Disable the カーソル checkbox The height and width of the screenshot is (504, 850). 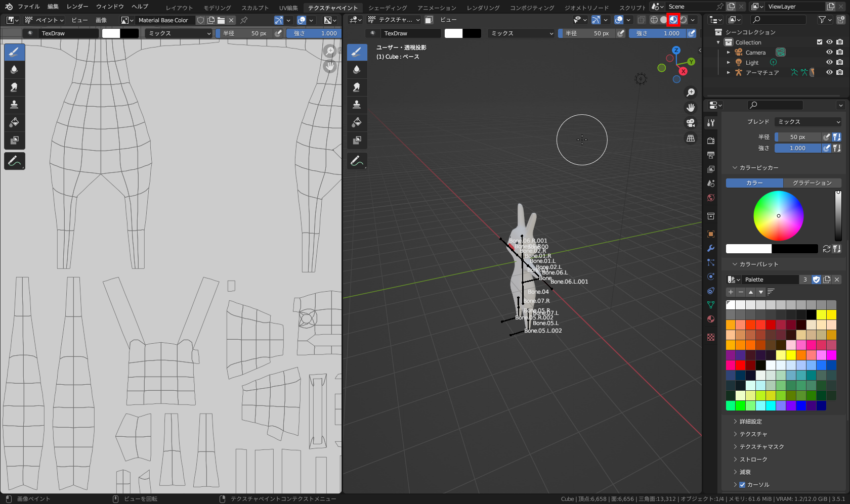click(x=742, y=484)
